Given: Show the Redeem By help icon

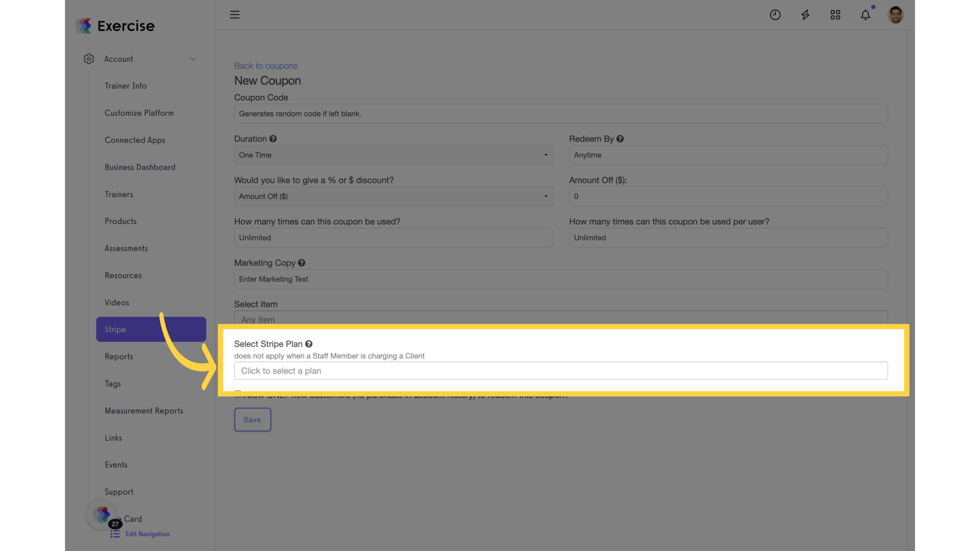Looking at the screenshot, I should pyautogui.click(x=620, y=139).
